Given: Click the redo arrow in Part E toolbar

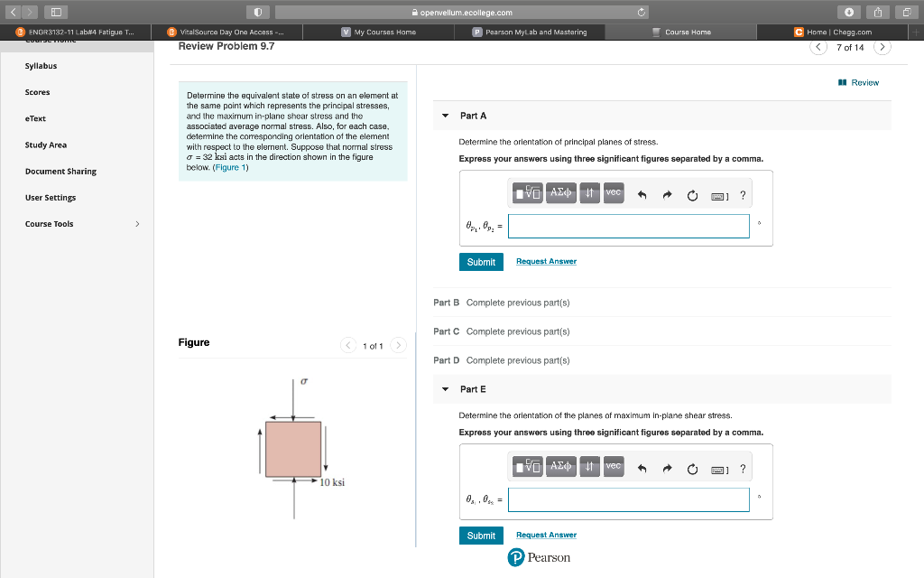Looking at the screenshot, I should click(x=666, y=466).
